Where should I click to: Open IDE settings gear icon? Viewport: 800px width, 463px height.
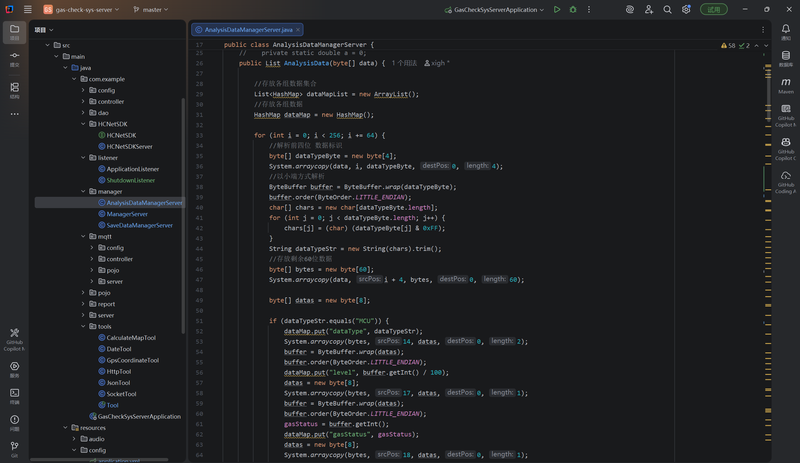pos(686,9)
